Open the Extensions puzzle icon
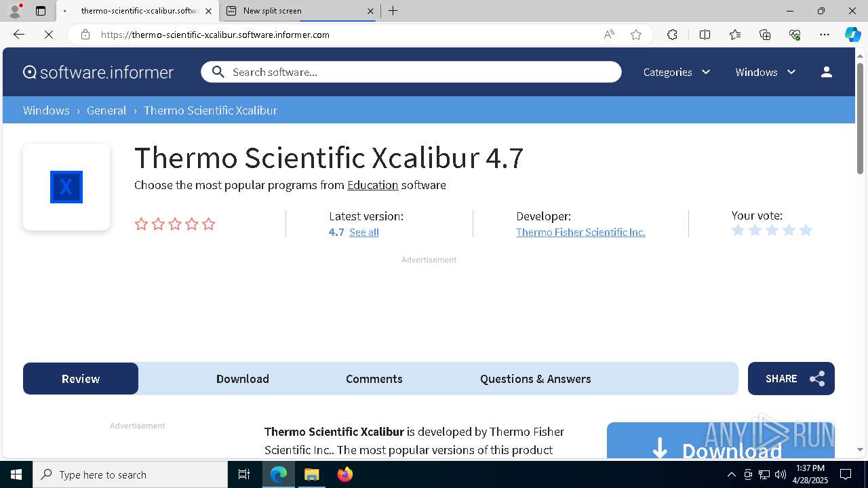 [672, 35]
